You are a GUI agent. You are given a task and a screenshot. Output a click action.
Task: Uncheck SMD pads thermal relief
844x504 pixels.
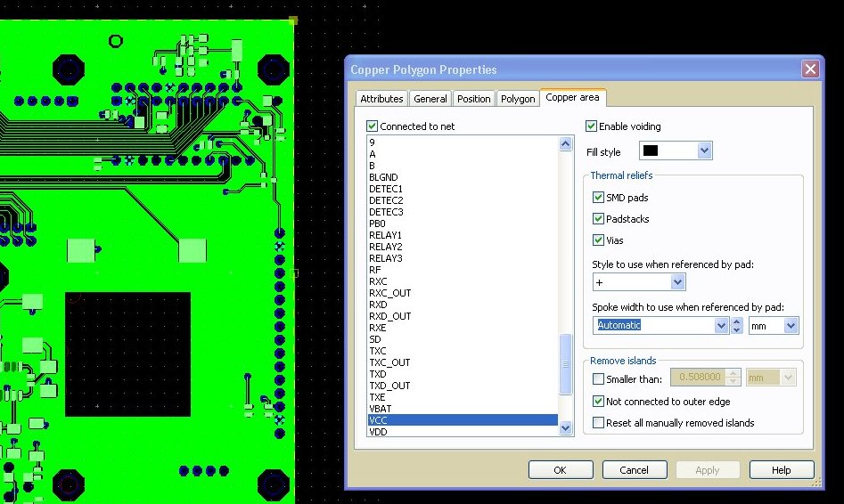(599, 198)
